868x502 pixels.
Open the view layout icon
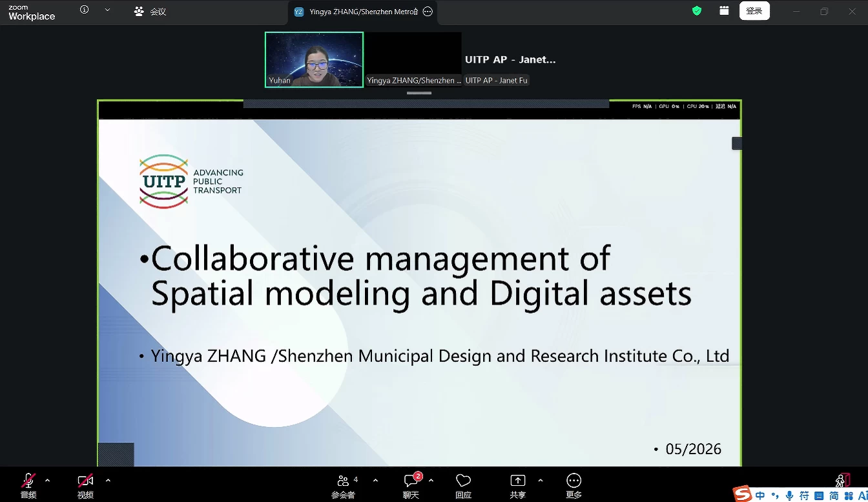(724, 10)
